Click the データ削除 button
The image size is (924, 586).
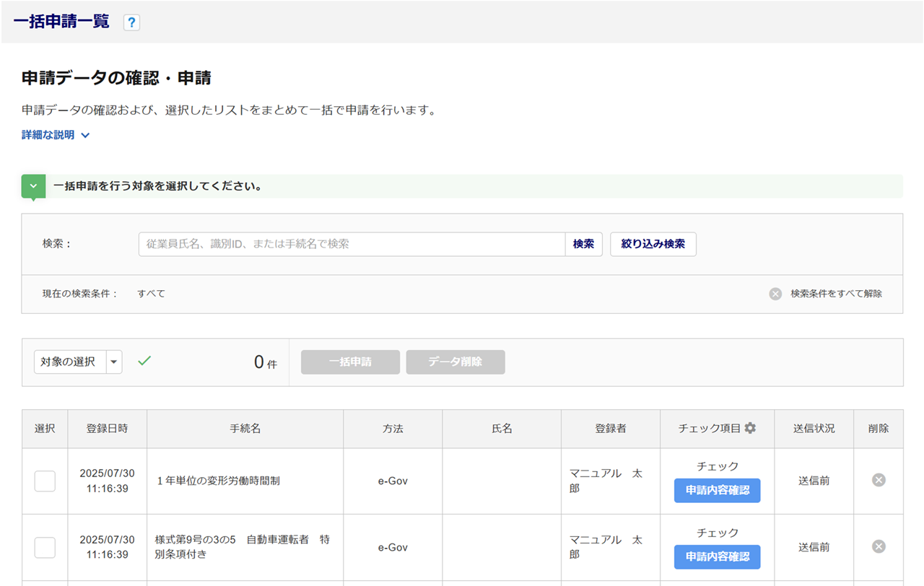pos(456,362)
